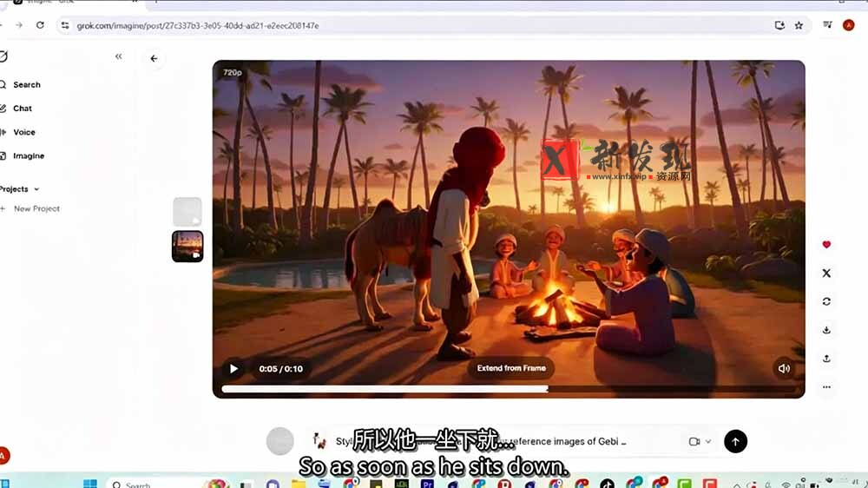The height and width of the screenshot is (488, 868).
Task: Open Premiere Pro from the taskbar
Action: [x=427, y=485]
